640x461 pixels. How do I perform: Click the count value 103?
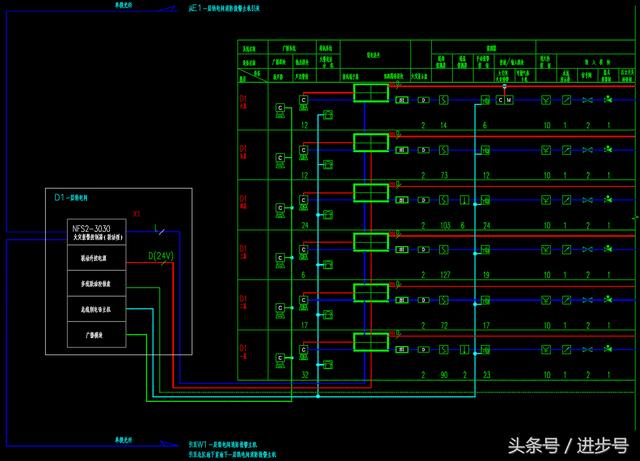[445, 225]
